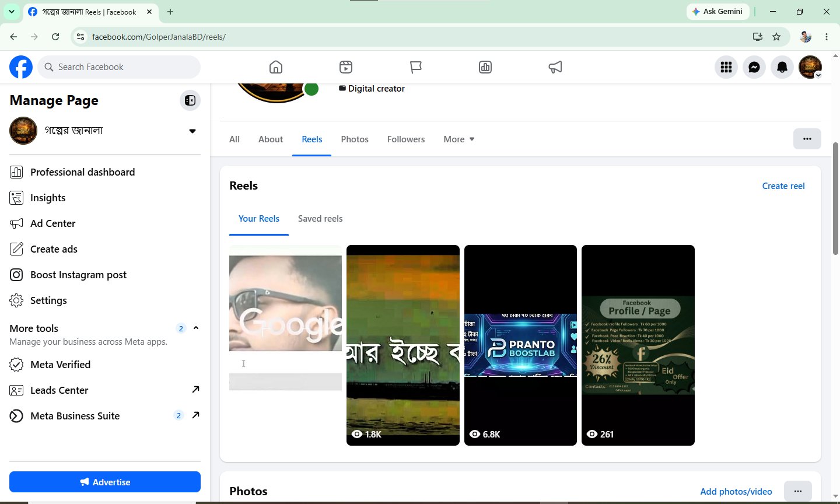Screen dimensions: 840x504
Task: Open Photos section three-dot options
Action: click(x=798, y=491)
